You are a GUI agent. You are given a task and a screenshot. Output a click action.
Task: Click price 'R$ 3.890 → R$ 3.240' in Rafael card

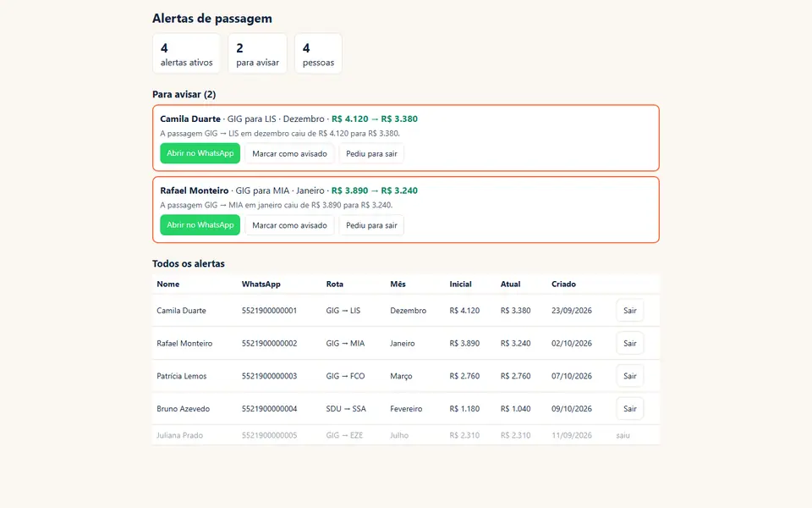tap(375, 190)
